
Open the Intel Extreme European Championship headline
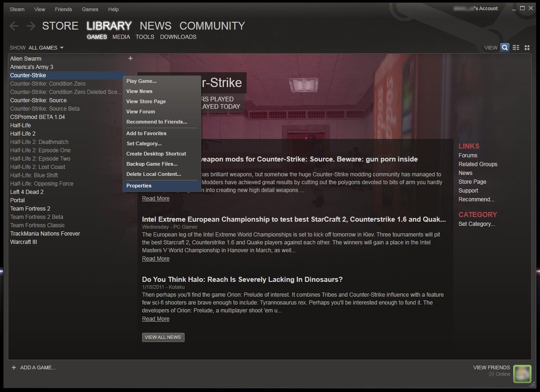294,219
